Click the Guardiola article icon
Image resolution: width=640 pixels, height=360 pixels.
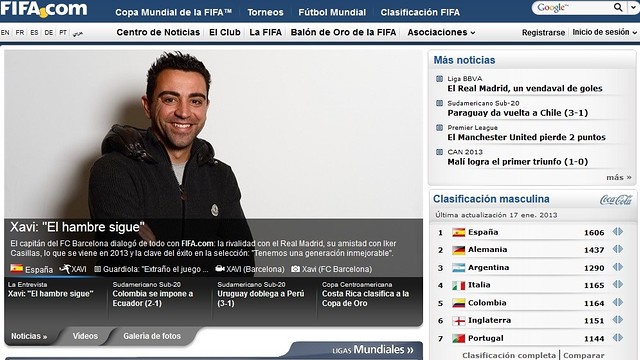(x=98, y=269)
